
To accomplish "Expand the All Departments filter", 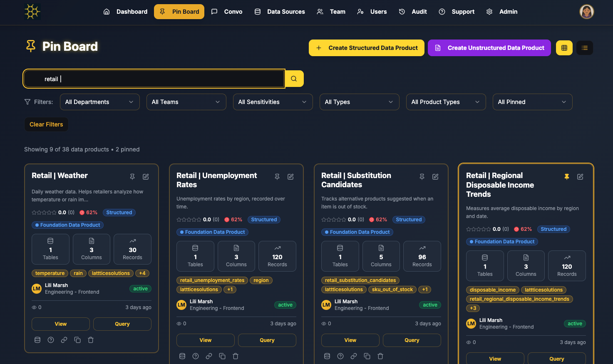I will coord(100,102).
